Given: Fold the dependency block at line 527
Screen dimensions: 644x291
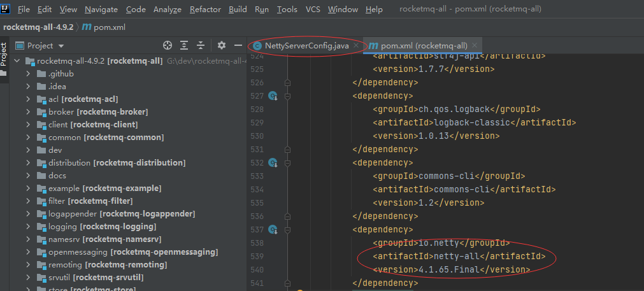Looking at the screenshot, I should coord(287,96).
